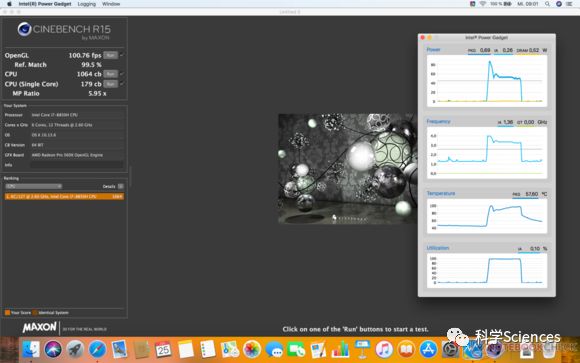580x363 pixels.
Task: Open Contacts from the Dock
Action: [141, 349]
